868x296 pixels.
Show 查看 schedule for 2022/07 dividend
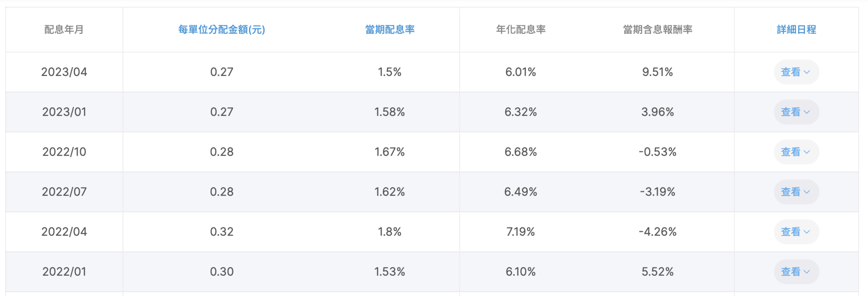796,192
